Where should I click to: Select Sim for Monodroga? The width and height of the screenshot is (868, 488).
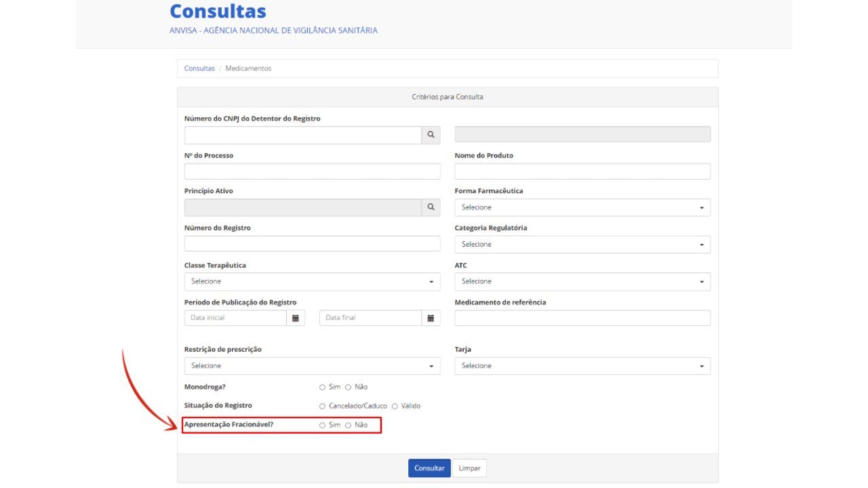323,387
